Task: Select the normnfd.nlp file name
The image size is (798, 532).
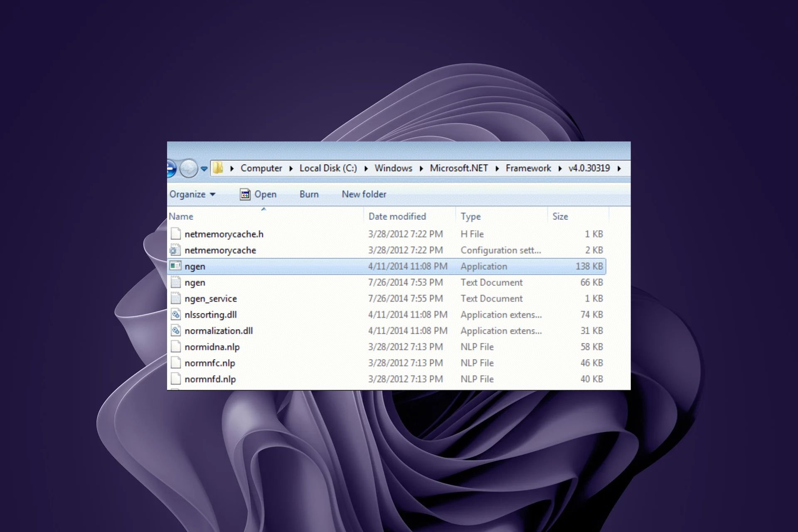Action: [x=210, y=379]
